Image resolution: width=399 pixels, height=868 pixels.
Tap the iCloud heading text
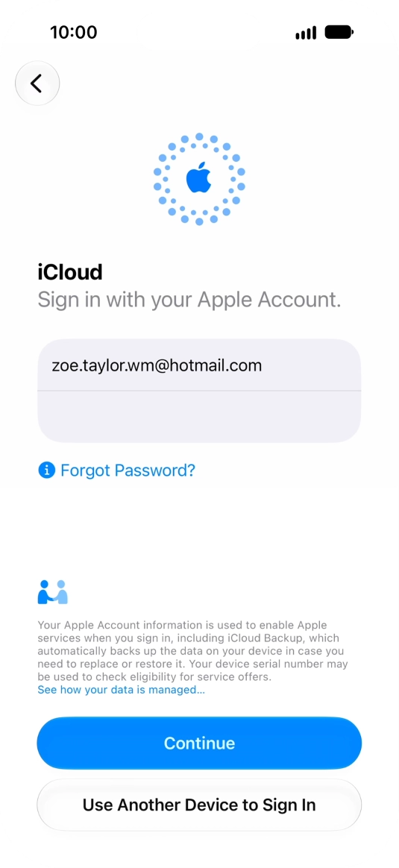69,271
